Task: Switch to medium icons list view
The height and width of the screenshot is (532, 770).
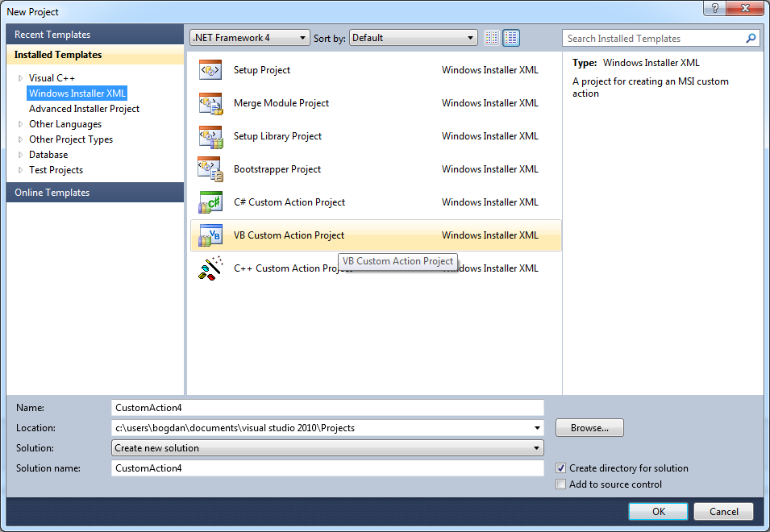Action: click(511, 38)
